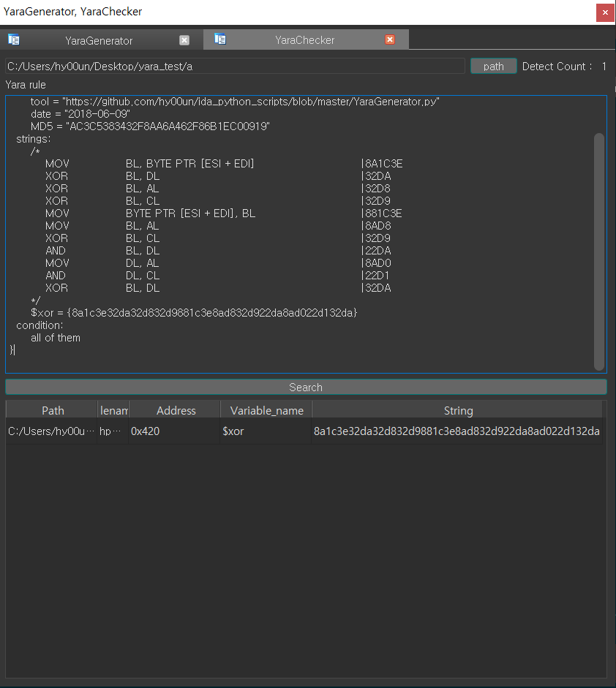The width and height of the screenshot is (616, 688).
Task: Click the path button
Action: [494, 67]
